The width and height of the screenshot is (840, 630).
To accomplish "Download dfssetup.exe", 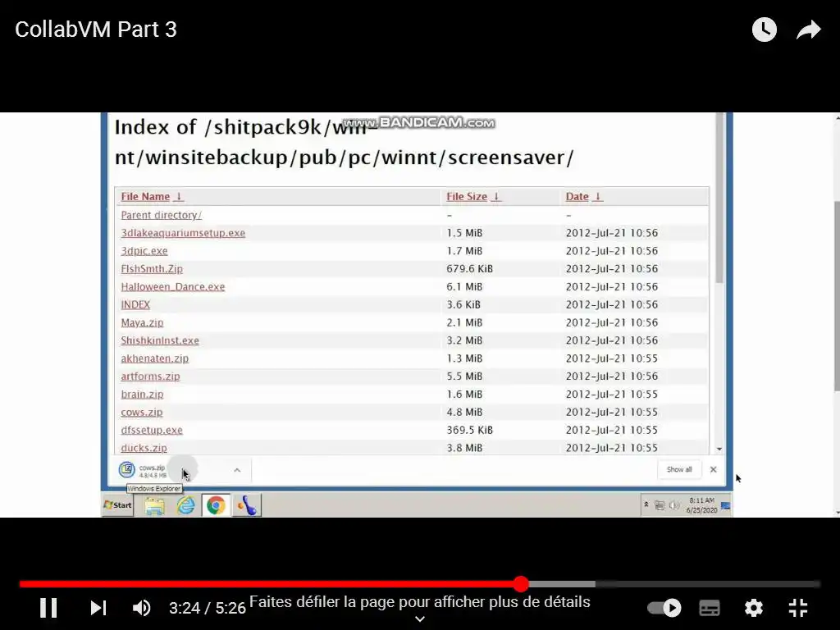I will coord(152,430).
